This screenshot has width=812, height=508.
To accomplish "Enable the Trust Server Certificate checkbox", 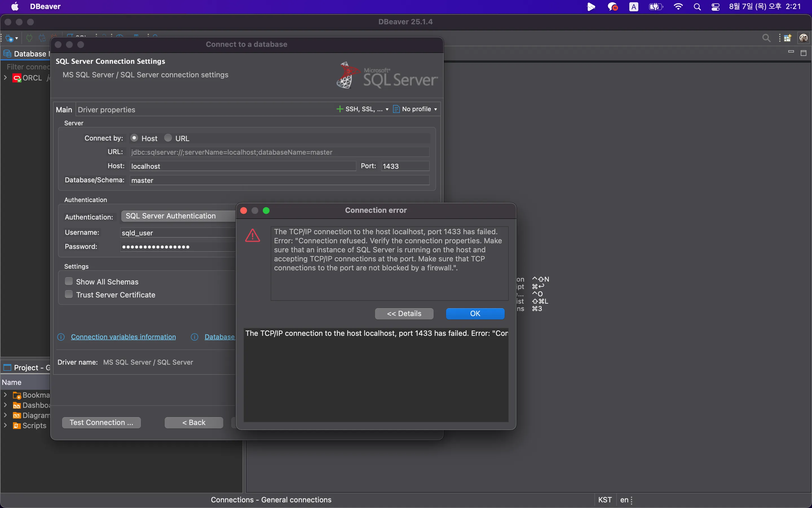I will (x=69, y=294).
